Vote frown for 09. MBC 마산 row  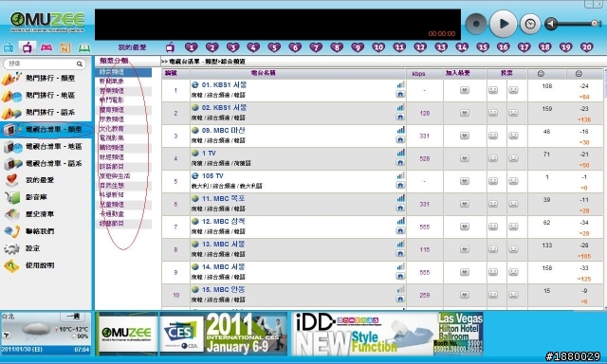[513, 136]
